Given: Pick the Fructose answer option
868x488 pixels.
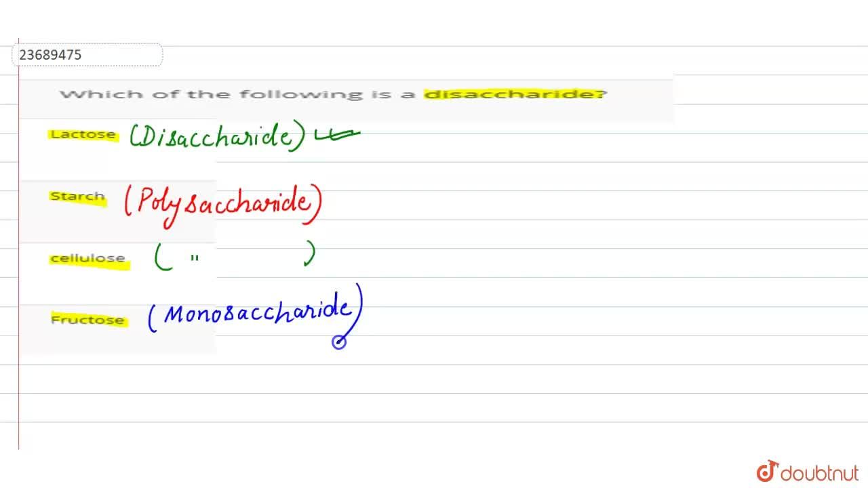Looking at the screenshot, I should [87, 320].
